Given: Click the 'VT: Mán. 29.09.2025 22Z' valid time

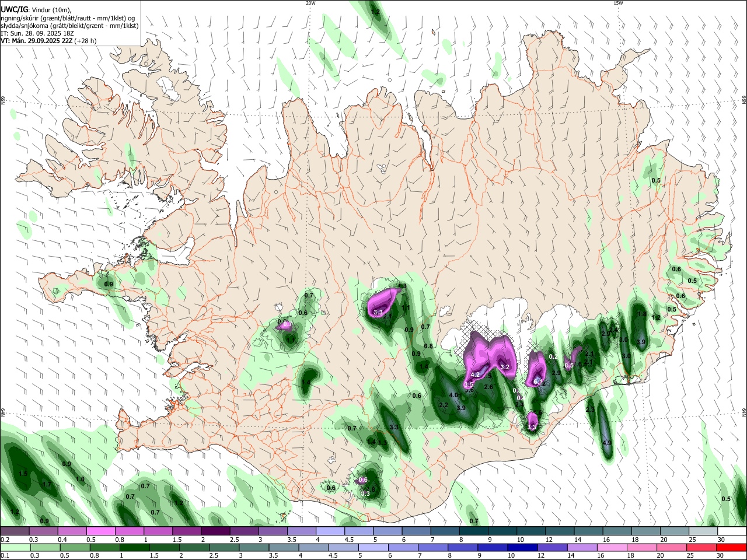Looking at the screenshot, I should [x=36, y=41].
